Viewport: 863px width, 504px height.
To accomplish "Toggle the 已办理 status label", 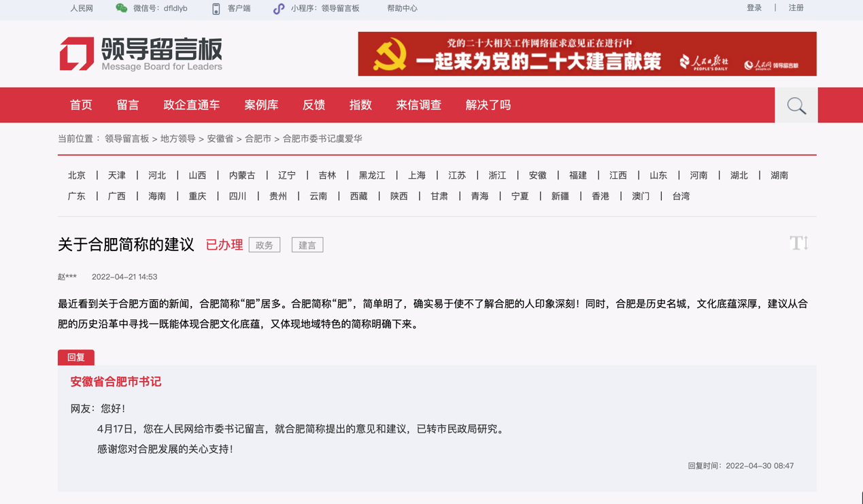I will (224, 245).
